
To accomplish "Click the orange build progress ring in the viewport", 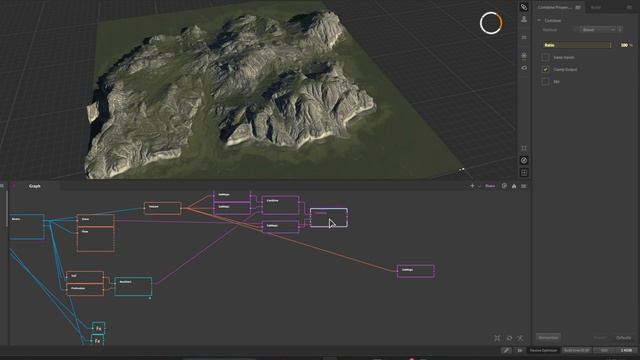I will click(x=491, y=23).
